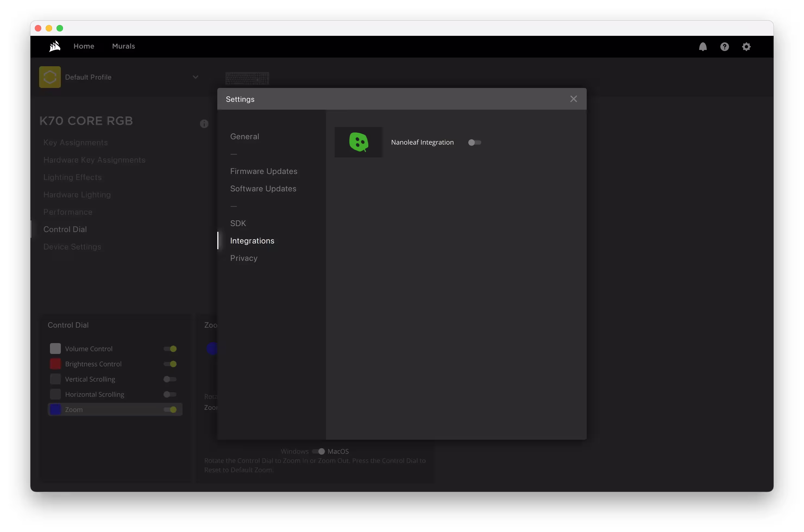Switch the Windows/MacOS toggle
Image resolution: width=804 pixels, height=532 pixels.
coord(318,451)
